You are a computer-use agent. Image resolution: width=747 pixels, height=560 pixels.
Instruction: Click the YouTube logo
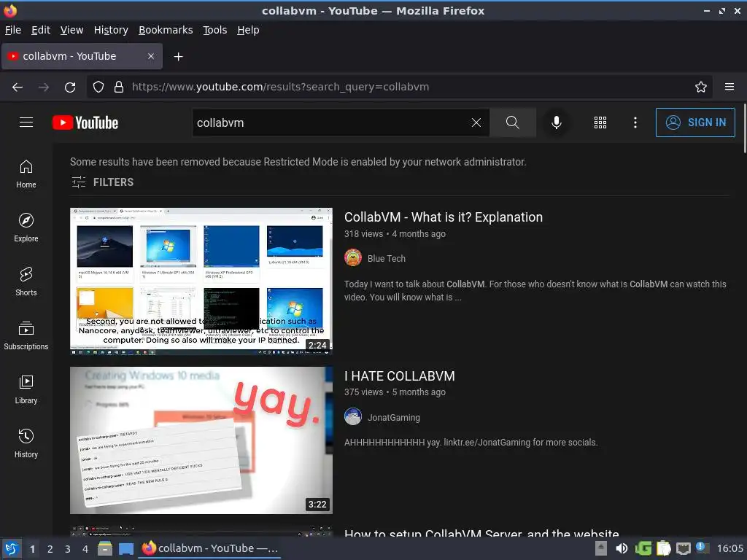point(85,122)
